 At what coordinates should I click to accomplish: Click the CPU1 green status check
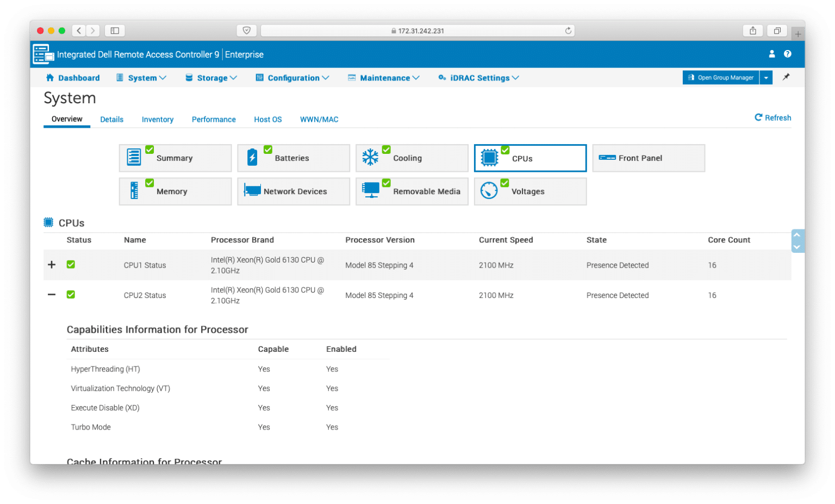pos(71,264)
